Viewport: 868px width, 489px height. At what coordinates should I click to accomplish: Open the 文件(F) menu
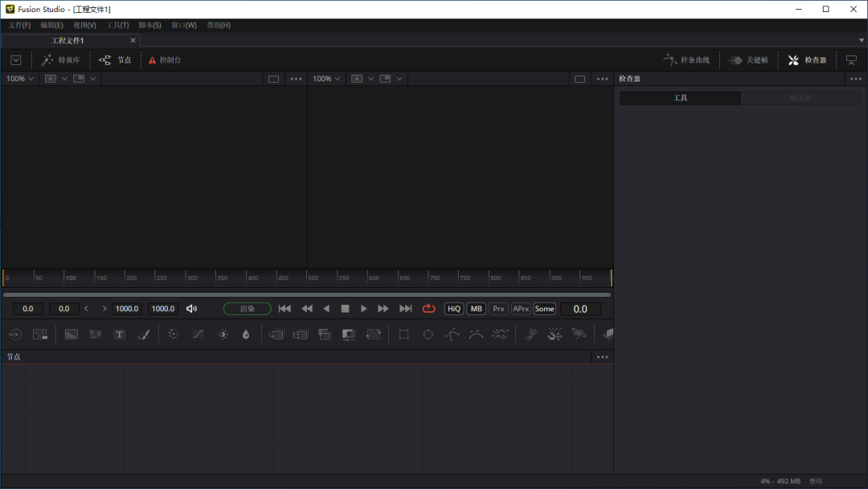coord(19,25)
